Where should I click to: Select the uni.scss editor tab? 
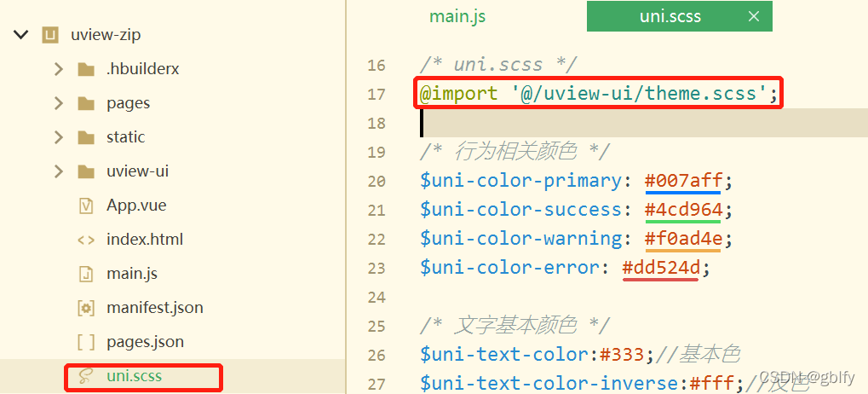point(670,16)
